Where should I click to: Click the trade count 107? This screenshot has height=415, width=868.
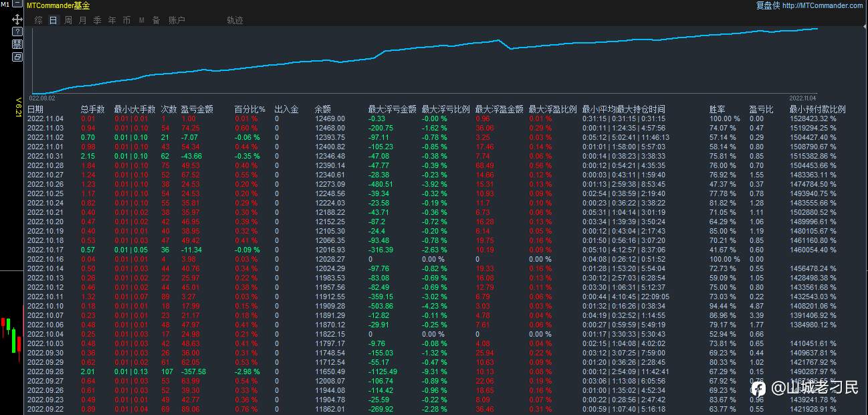tap(167, 371)
